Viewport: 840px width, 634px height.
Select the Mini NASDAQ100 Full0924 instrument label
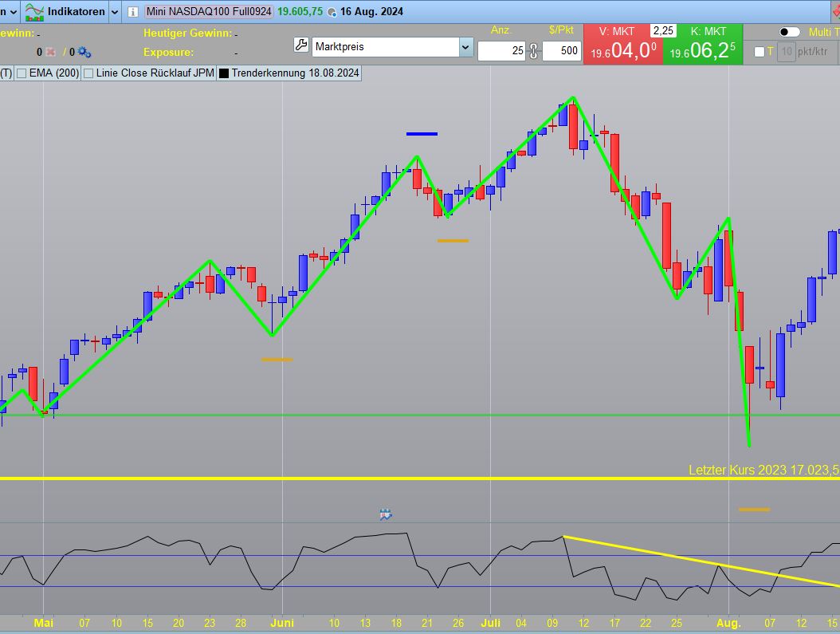point(208,11)
